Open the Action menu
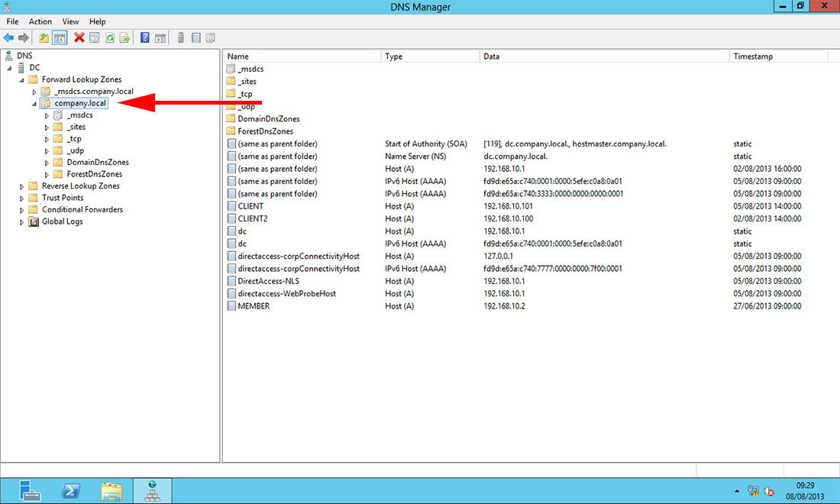The width and height of the screenshot is (840, 504). pyautogui.click(x=40, y=21)
